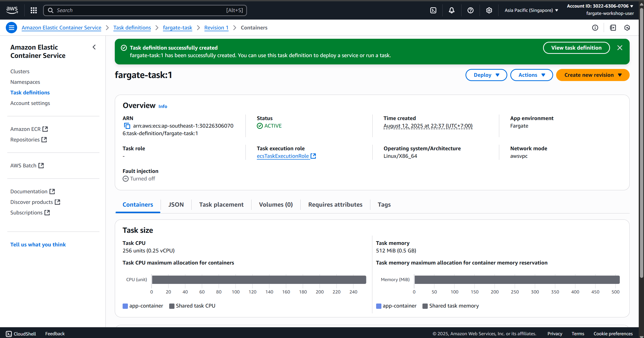Go to Clusters in sidebar
644x338 pixels.
coord(20,71)
